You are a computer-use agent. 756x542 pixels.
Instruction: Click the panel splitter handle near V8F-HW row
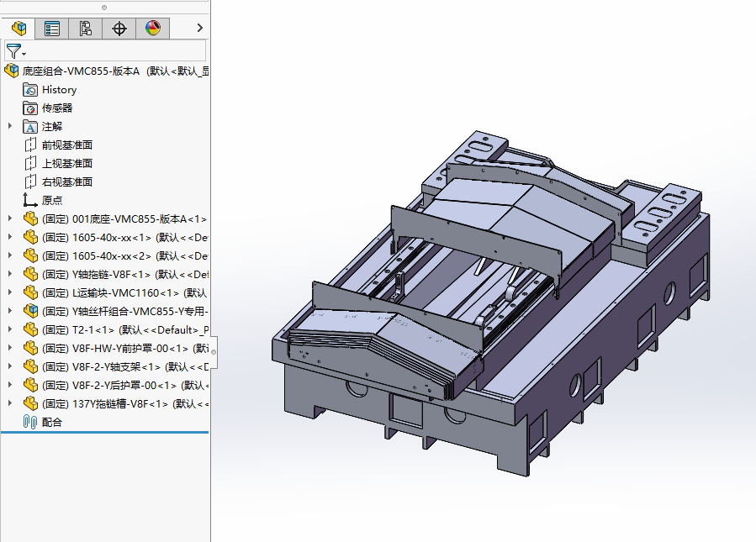[214, 352]
